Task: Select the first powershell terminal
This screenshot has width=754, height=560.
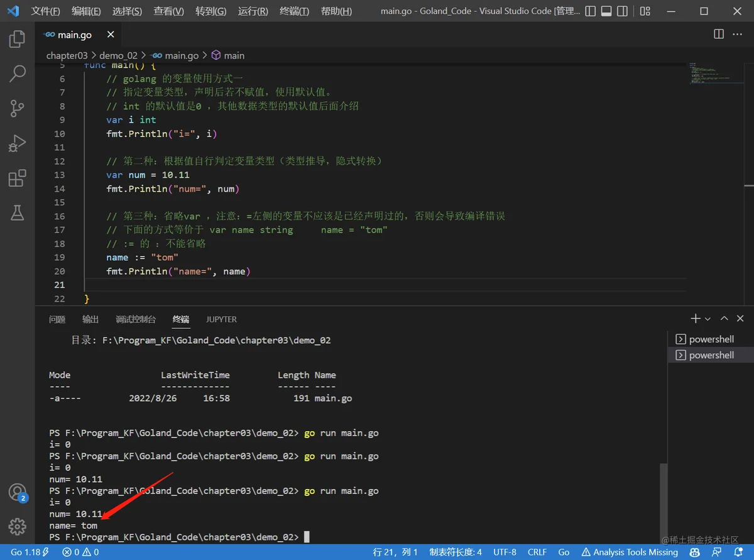Action: [710, 339]
